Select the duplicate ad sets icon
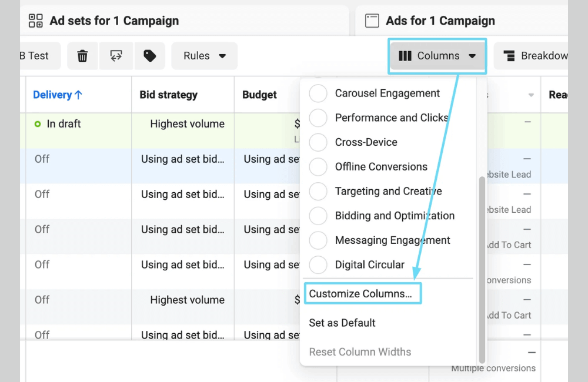This screenshot has height=382, width=588. [116, 56]
